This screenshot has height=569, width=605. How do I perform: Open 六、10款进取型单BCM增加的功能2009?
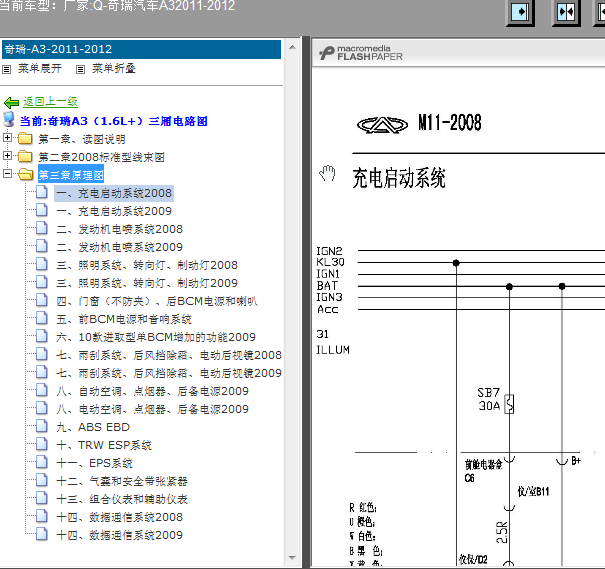point(156,338)
